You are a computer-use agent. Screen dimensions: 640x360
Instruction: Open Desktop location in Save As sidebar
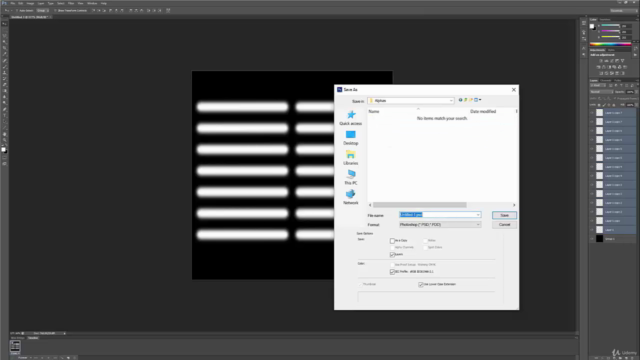pos(351,138)
